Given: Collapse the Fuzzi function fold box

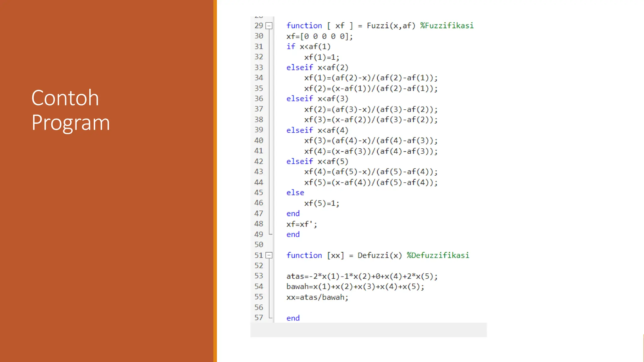Looking at the screenshot, I should [269, 26].
